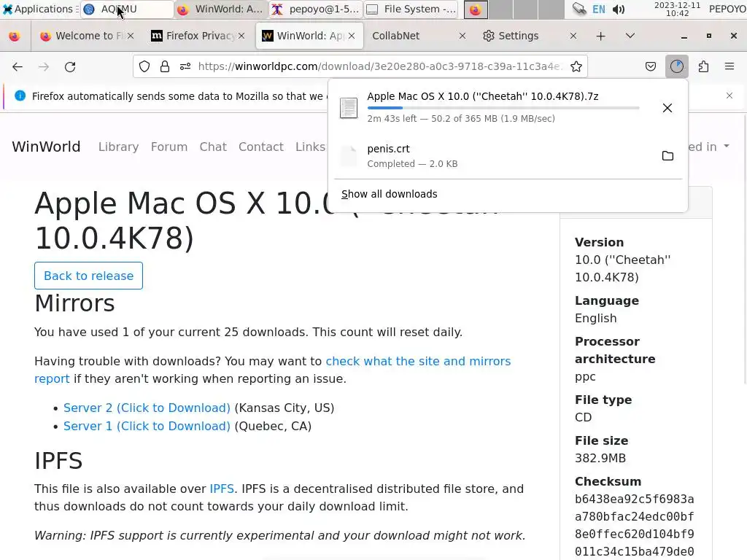The image size is (747, 560).
Task: Click the Firefox icon-only taskbar button
Action: (476, 9)
